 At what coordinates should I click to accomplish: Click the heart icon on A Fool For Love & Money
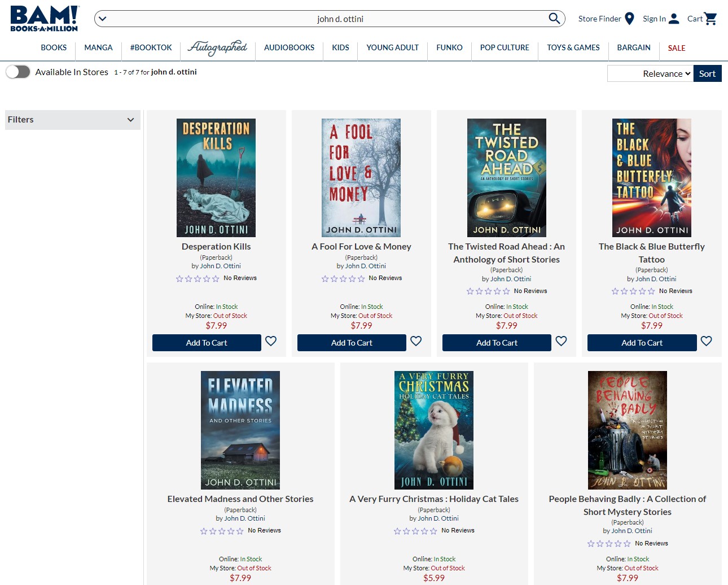click(416, 341)
